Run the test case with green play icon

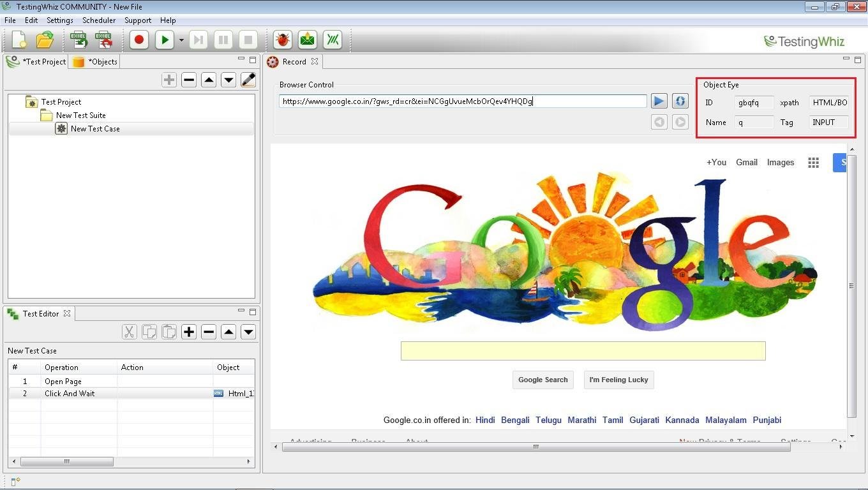164,40
